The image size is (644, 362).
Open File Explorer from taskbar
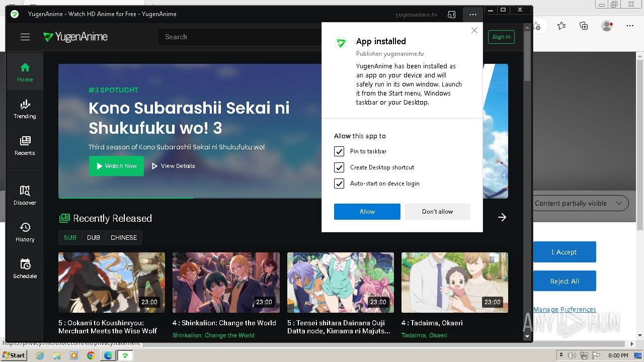click(x=57, y=355)
